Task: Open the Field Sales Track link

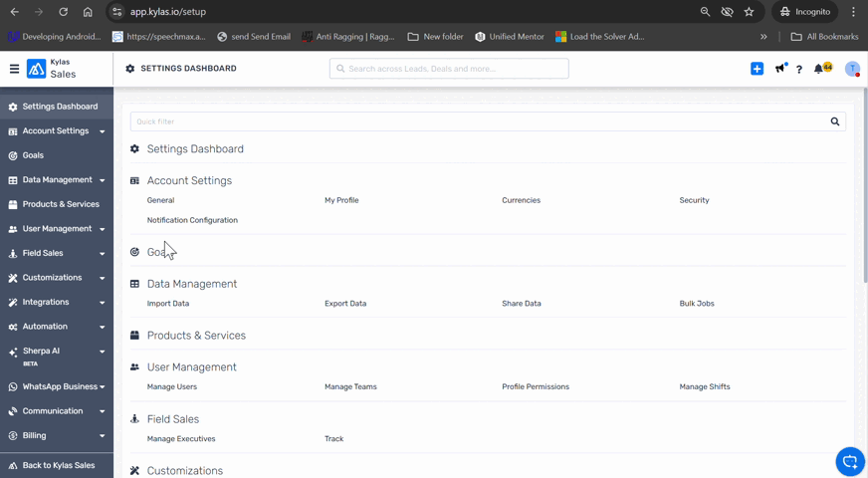Action: coord(333,439)
